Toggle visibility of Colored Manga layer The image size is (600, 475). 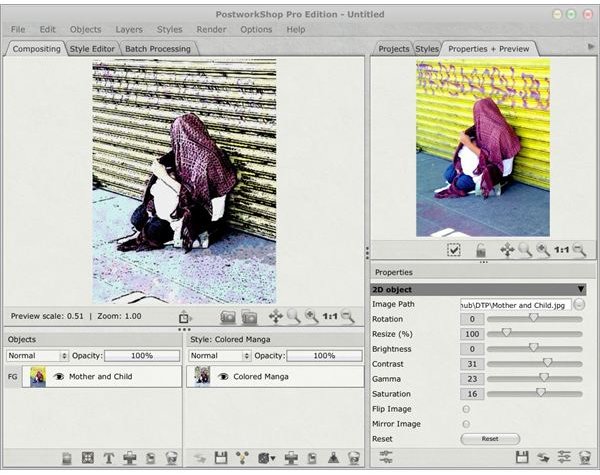pos(223,377)
